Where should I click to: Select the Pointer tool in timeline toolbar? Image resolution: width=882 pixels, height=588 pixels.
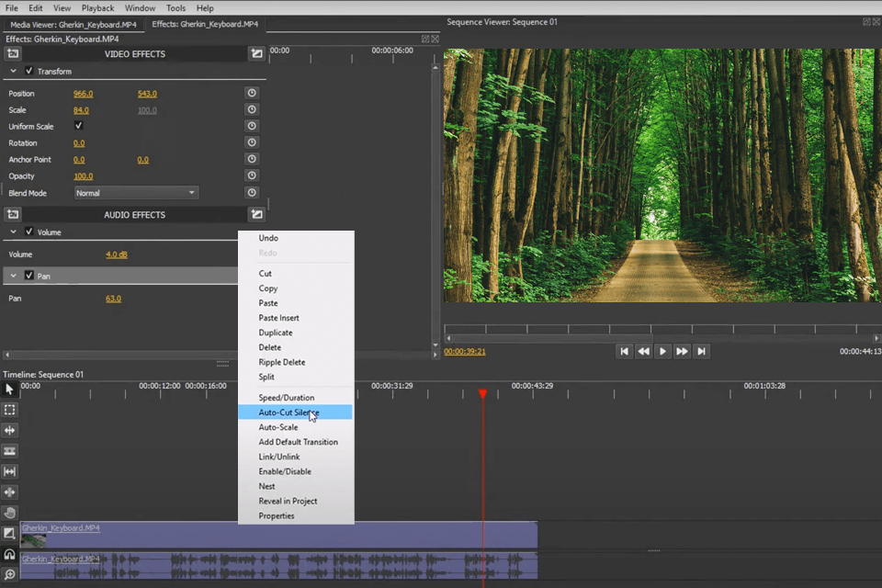9,389
